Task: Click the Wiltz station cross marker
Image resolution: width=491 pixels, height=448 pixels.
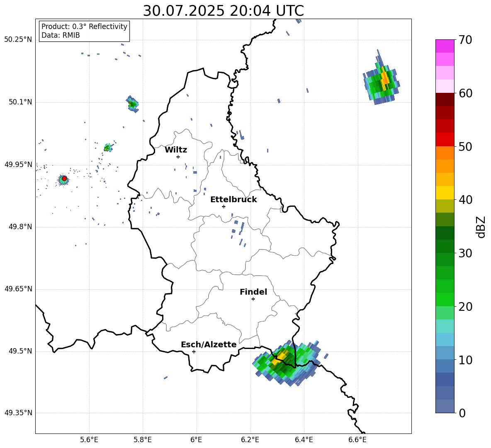Action: click(x=178, y=157)
